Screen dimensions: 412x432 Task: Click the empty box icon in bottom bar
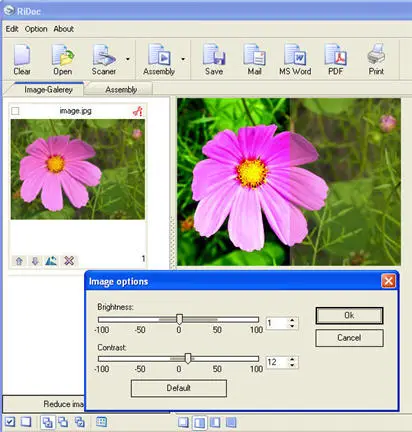pos(26,422)
